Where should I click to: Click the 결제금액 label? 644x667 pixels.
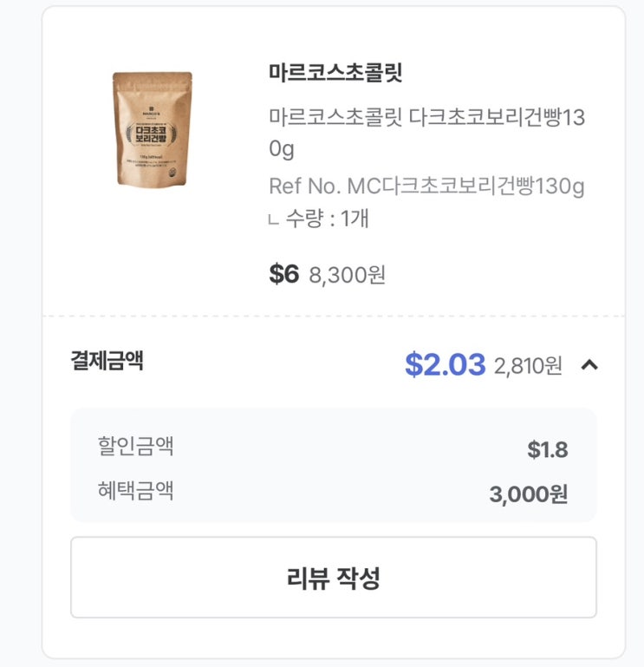click(107, 361)
